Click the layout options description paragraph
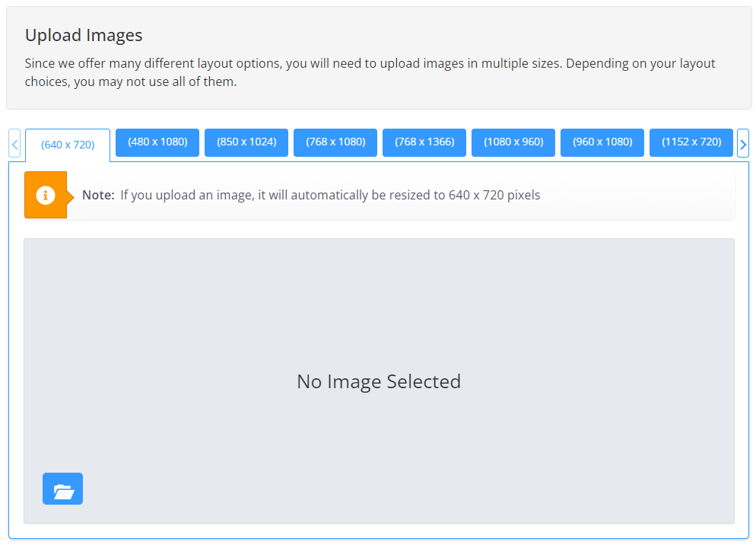The image size is (756, 545). click(x=370, y=72)
